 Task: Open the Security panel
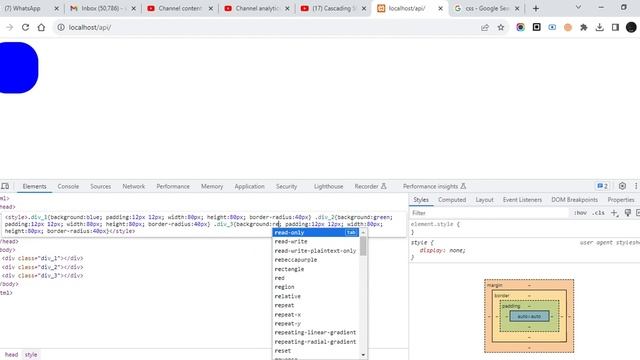point(287,186)
